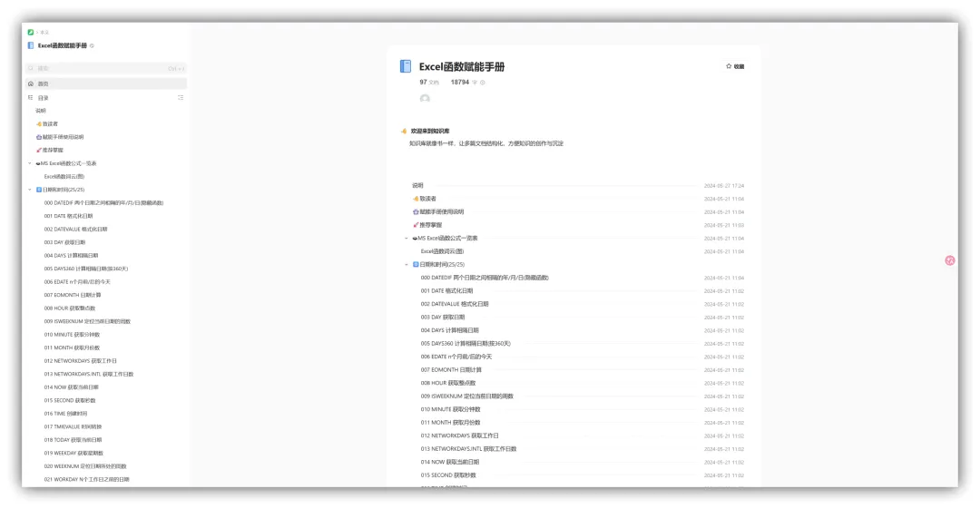Open Excel函数词云(图) in the sidebar tree
This screenshot has height=509, width=980.
(64, 176)
